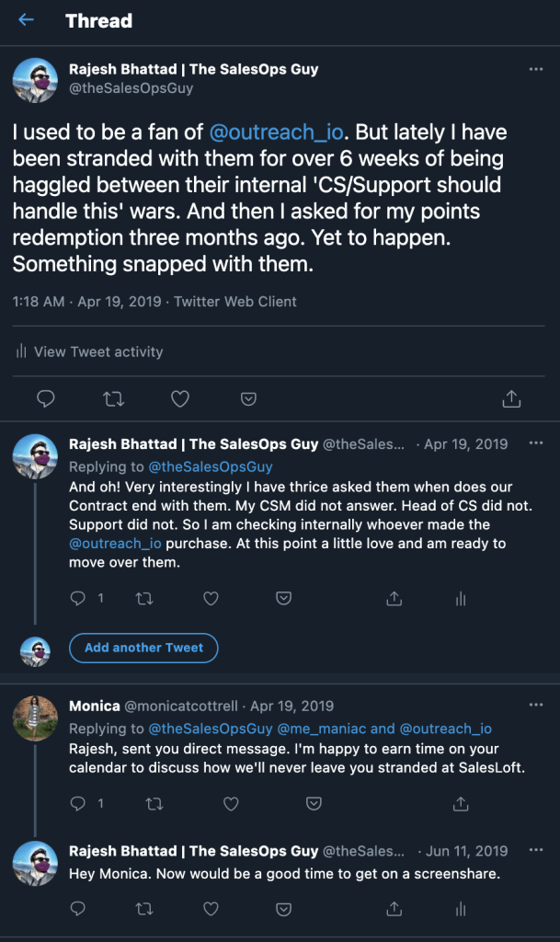560x942 pixels.
Task: Retweet Monica's reply about SalesLoft
Action: pos(145,803)
